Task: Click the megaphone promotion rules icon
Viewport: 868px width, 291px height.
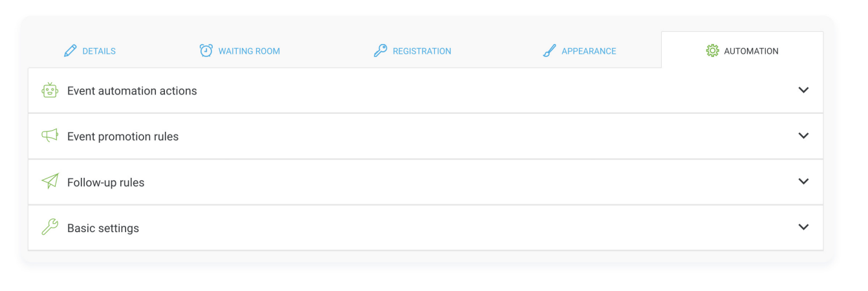Action: pos(50,136)
